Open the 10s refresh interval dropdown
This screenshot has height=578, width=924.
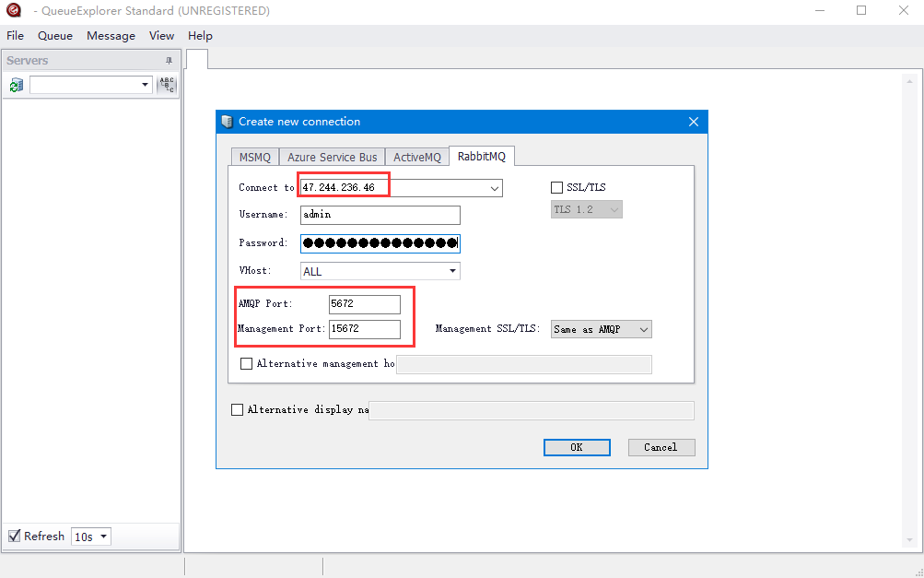click(102, 537)
